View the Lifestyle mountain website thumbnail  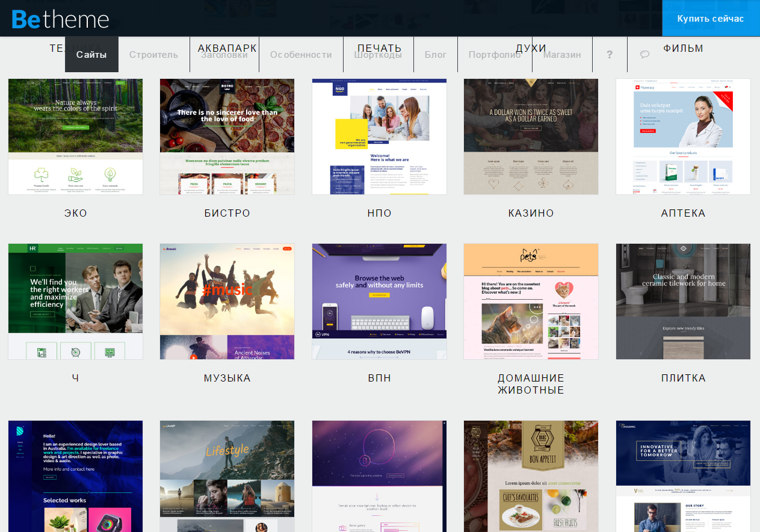point(227,476)
